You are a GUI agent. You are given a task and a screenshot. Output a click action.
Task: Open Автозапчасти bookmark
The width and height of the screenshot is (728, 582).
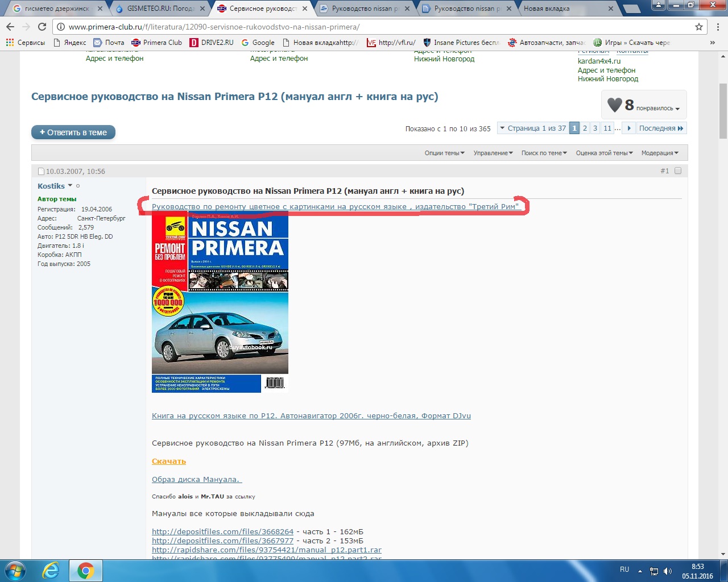pyautogui.click(x=547, y=43)
